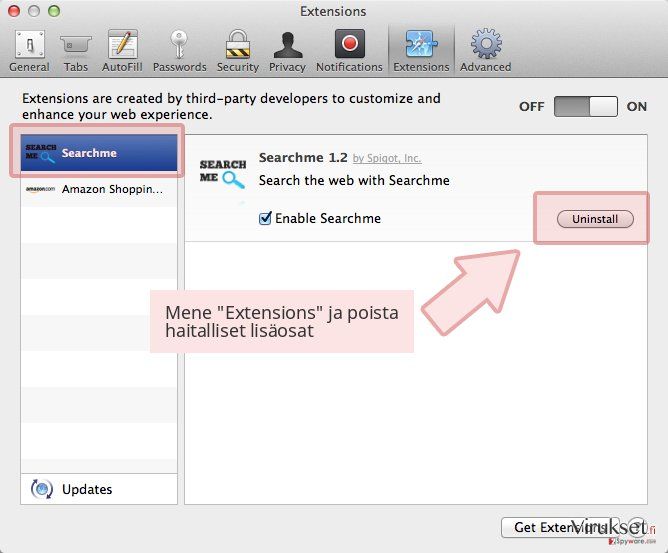The height and width of the screenshot is (553, 668).
Task: Click the Get Extensions button
Action: click(x=560, y=527)
